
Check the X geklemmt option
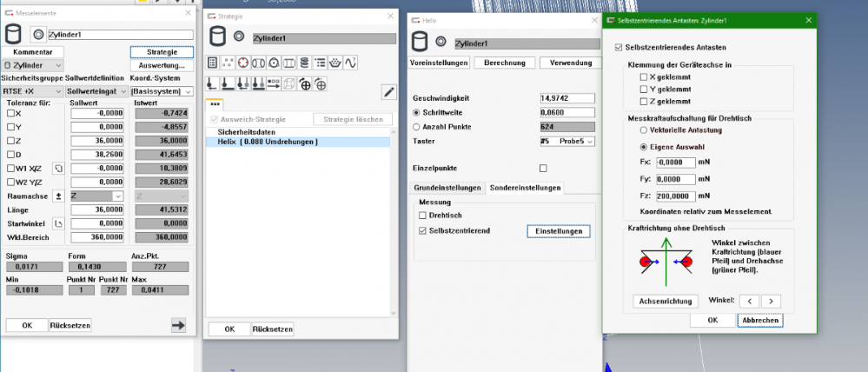[x=643, y=77]
